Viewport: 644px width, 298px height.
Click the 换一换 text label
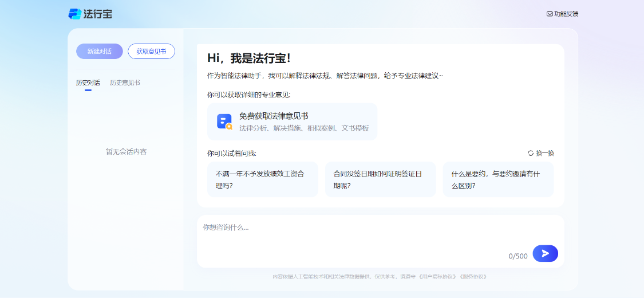545,153
